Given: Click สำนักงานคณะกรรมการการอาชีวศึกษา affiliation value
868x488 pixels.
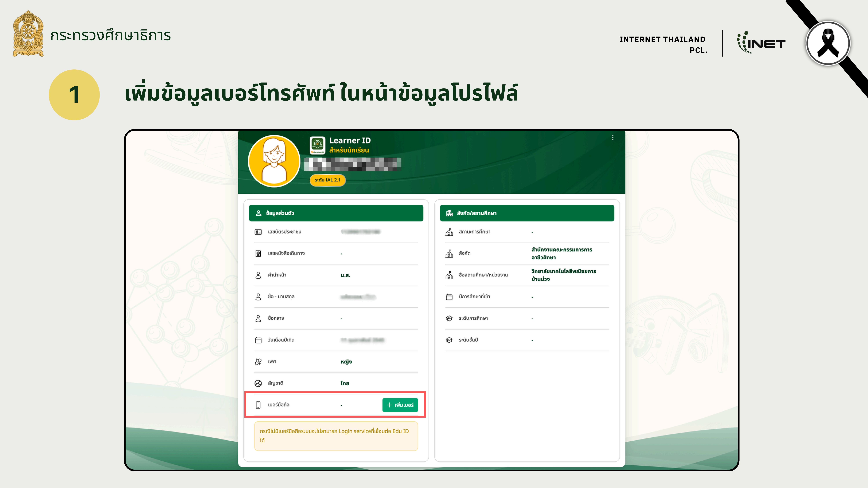Looking at the screenshot, I should point(562,254).
